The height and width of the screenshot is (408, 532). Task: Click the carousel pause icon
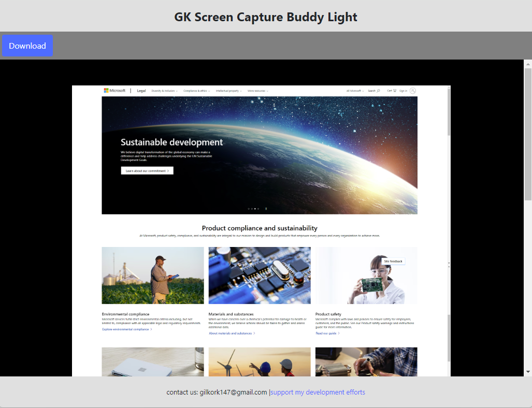266,209
